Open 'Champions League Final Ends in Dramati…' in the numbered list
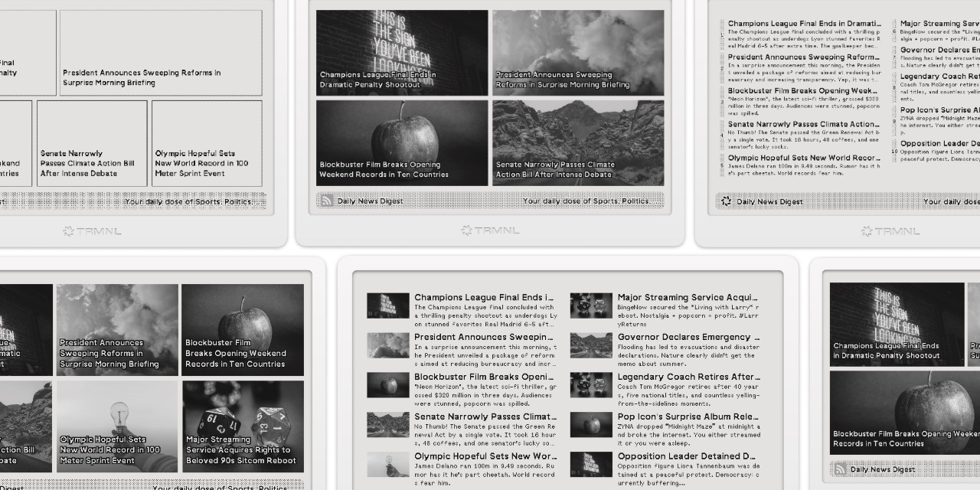 coord(804,24)
